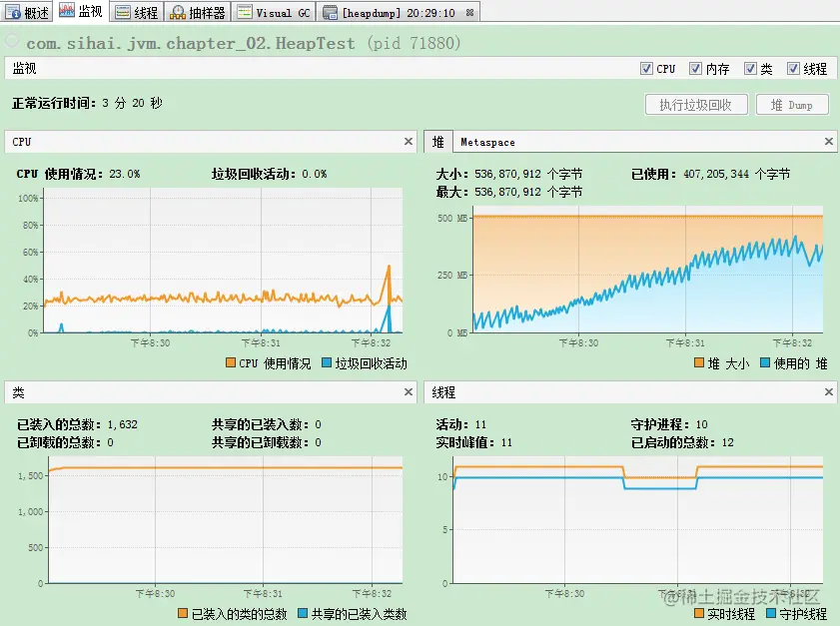Close the CPU chart panel
Image resolution: width=840 pixels, height=626 pixels.
click(409, 142)
